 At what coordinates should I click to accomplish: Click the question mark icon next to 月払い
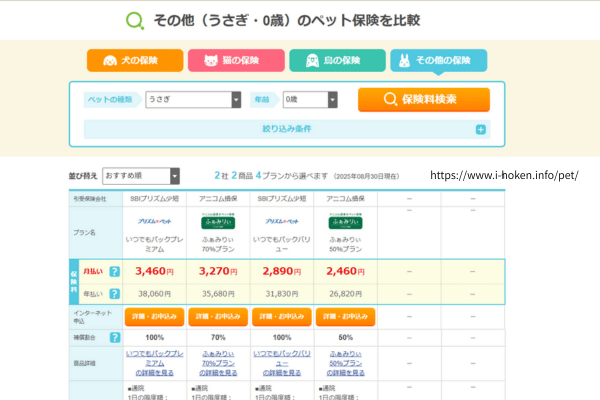(114, 271)
